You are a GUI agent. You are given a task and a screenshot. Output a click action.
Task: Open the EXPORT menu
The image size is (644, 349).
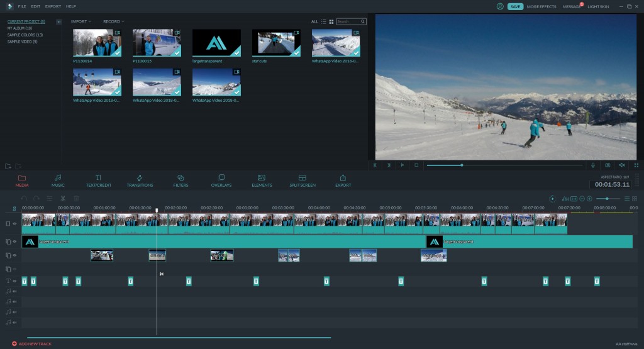53,6
